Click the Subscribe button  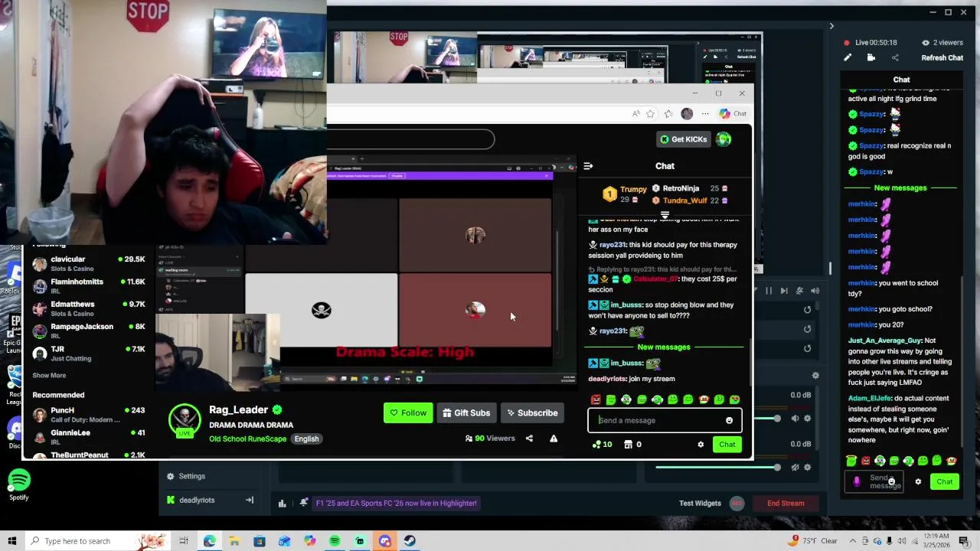532,413
